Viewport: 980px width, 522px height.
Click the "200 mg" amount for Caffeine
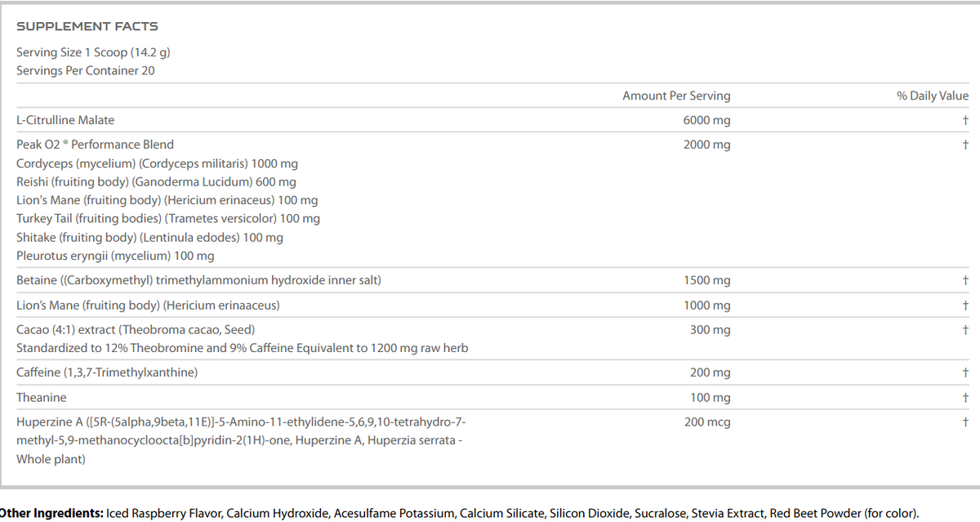tap(710, 373)
